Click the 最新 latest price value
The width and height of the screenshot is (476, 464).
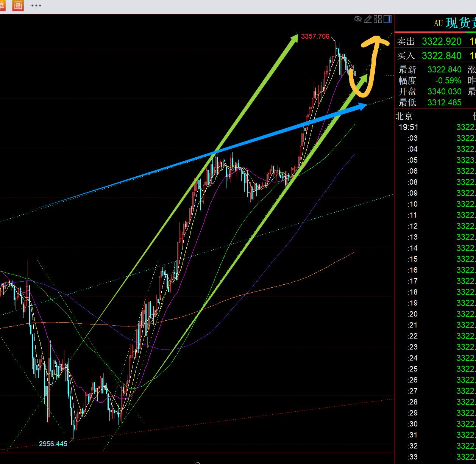(x=444, y=70)
